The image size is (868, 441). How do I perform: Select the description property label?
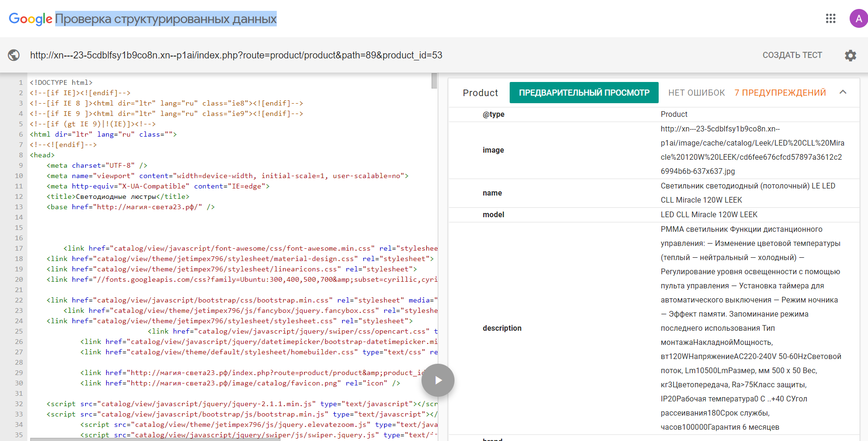point(502,328)
